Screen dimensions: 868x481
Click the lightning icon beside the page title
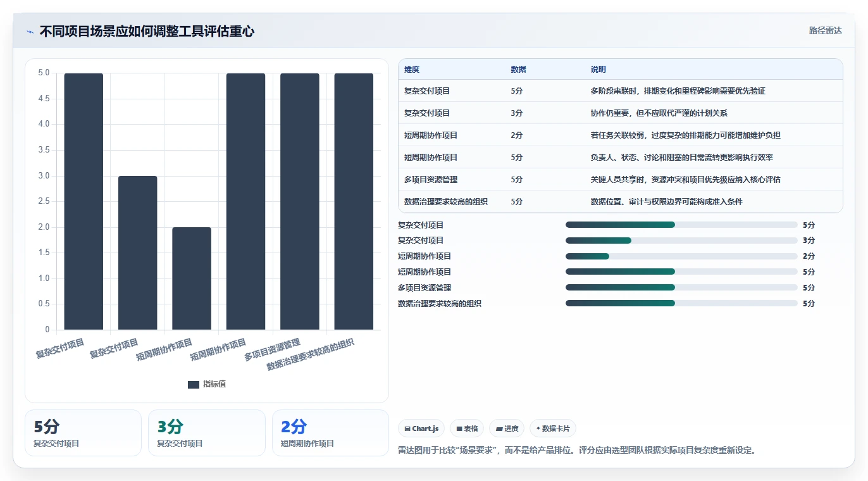tap(30, 32)
